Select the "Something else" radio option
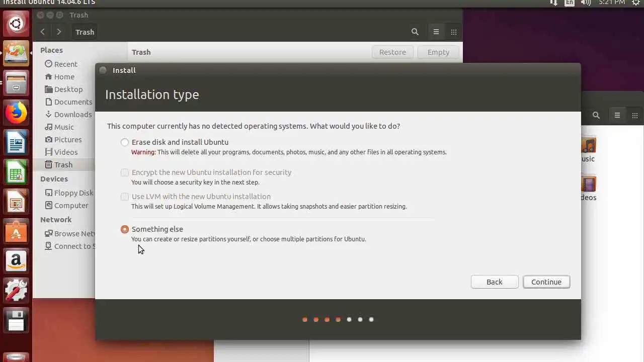This screenshot has height=362, width=644. [125, 229]
